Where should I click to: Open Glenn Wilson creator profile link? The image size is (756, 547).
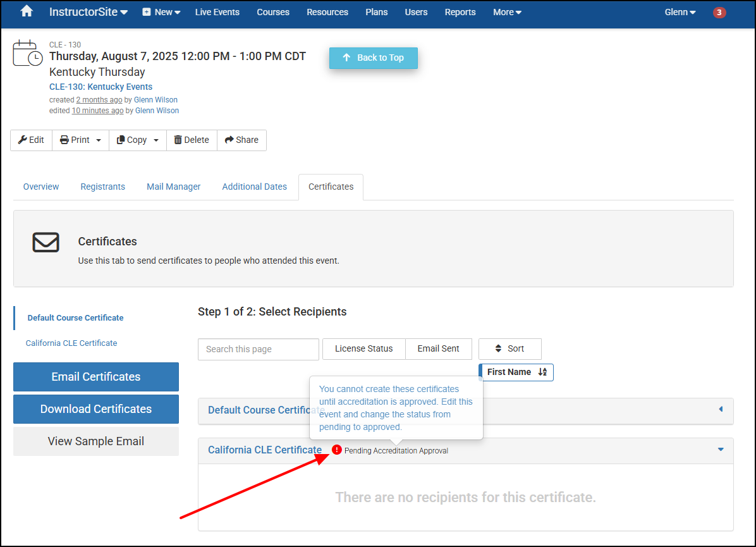point(155,100)
